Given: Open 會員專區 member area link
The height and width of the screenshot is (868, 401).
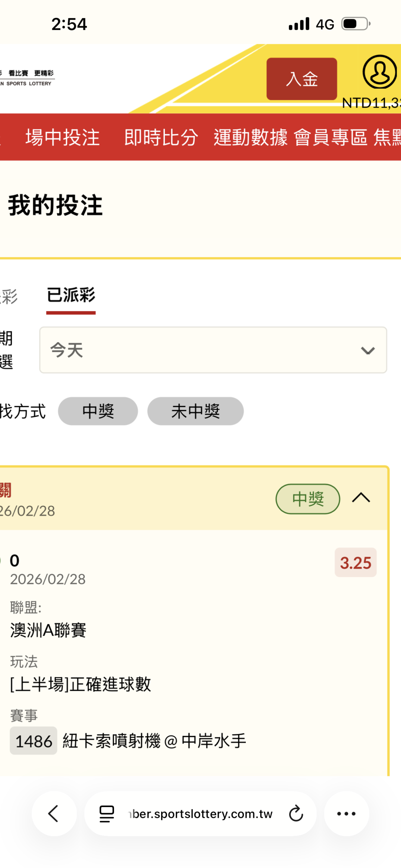Looking at the screenshot, I should [330, 137].
